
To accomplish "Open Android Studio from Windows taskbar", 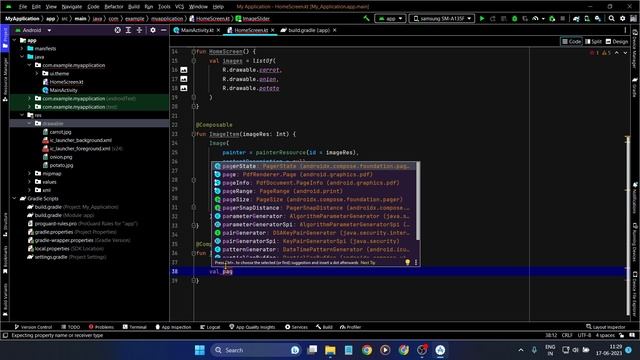I will (x=440, y=350).
